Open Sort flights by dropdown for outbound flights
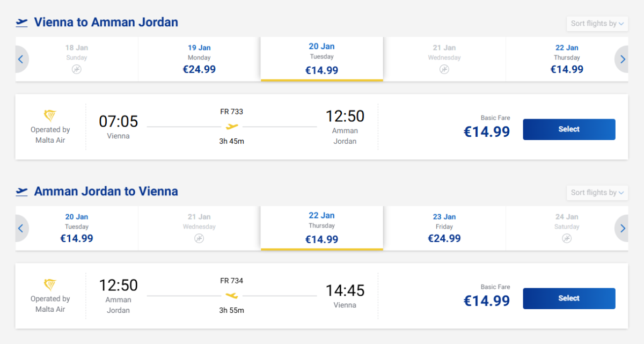Viewport: 644px width, 344px height. (x=597, y=24)
